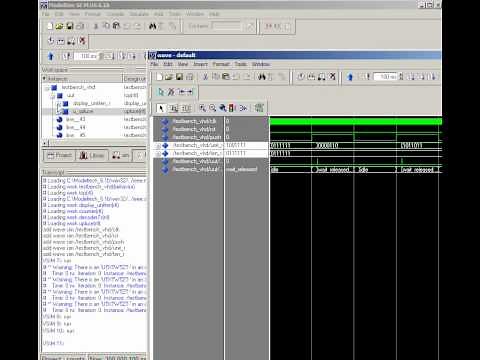The image size is (480, 360).
Task: Click Break (red X) icon in wave window toolbar
Action: pyautogui.click(x=332, y=77)
